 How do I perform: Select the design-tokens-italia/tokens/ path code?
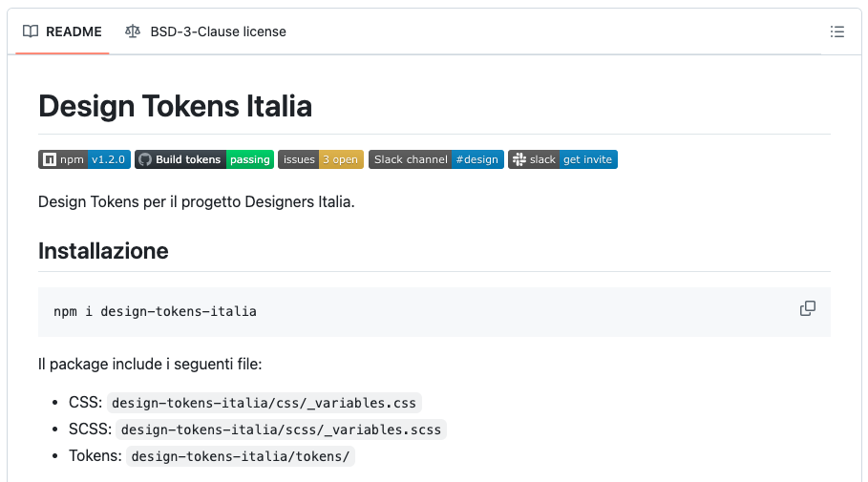tap(241, 456)
